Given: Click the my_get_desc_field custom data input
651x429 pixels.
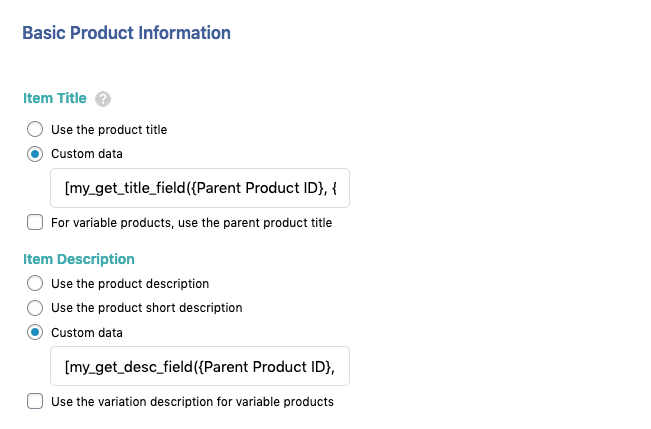Looking at the screenshot, I should pyautogui.click(x=200, y=366).
